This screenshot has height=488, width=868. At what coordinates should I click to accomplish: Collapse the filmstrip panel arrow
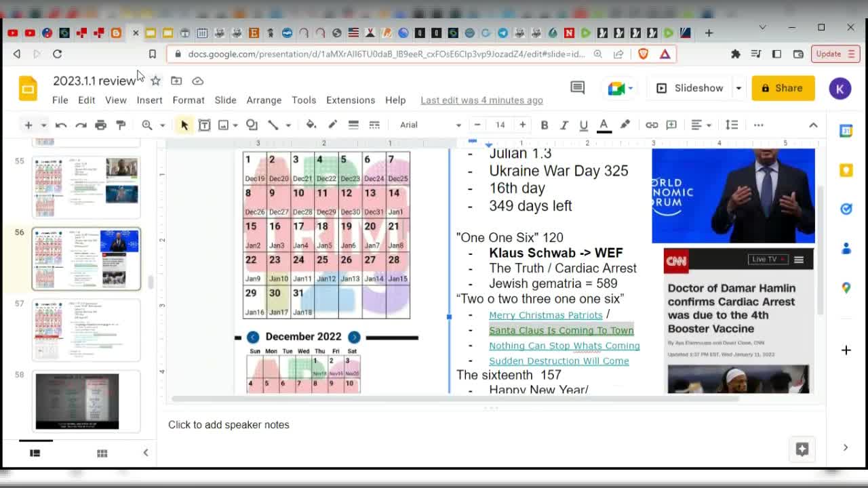tap(145, 453)
